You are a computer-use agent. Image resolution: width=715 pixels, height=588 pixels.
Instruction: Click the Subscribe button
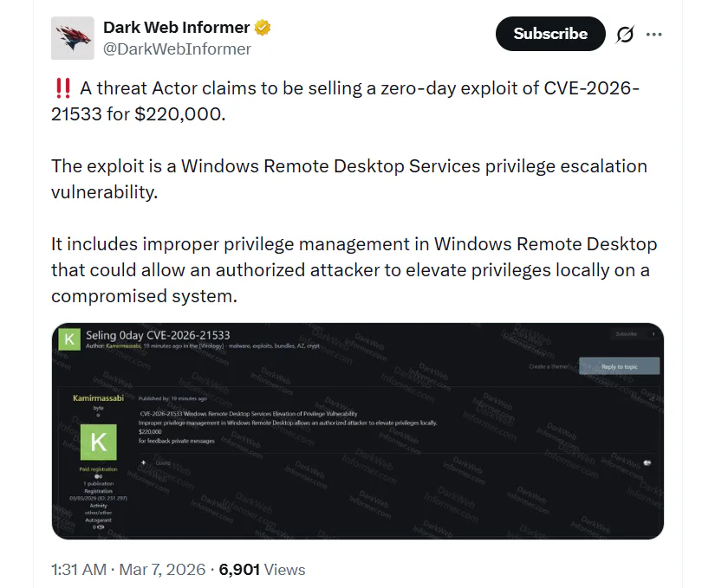(x=549, y=34)
